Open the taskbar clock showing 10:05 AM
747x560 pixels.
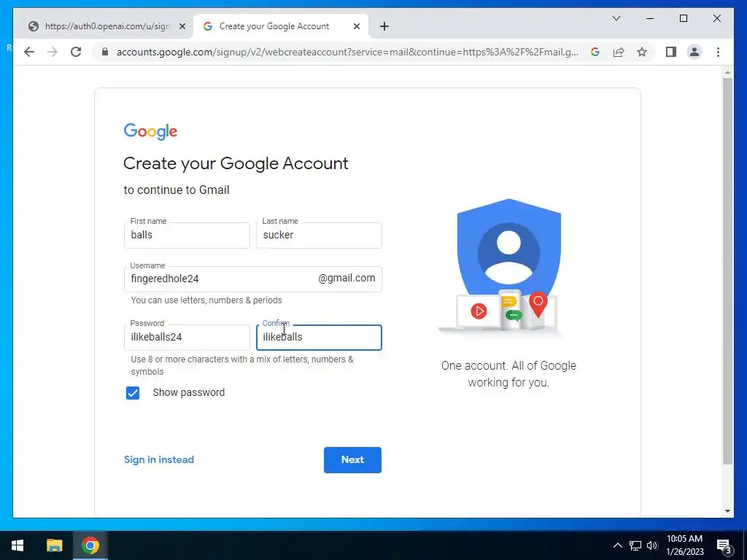tap(684, 545)
